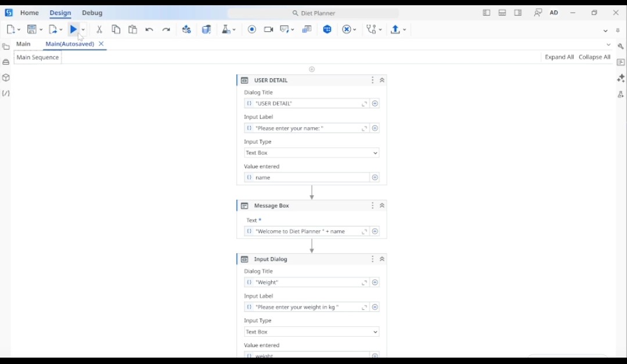Image resolution: width=627 pixels, height=364 pixels.
Task: Open the Save dropdown arrow
Action: click(41, 30)
